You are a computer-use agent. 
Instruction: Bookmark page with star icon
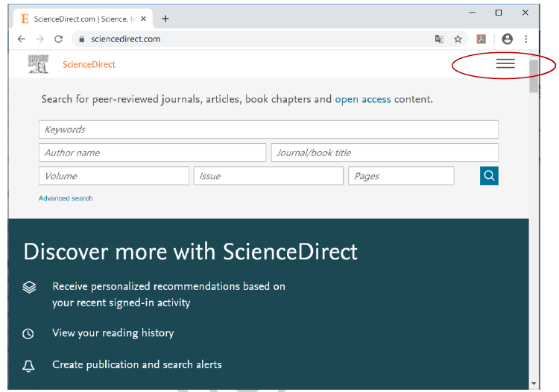click(458, 39)
